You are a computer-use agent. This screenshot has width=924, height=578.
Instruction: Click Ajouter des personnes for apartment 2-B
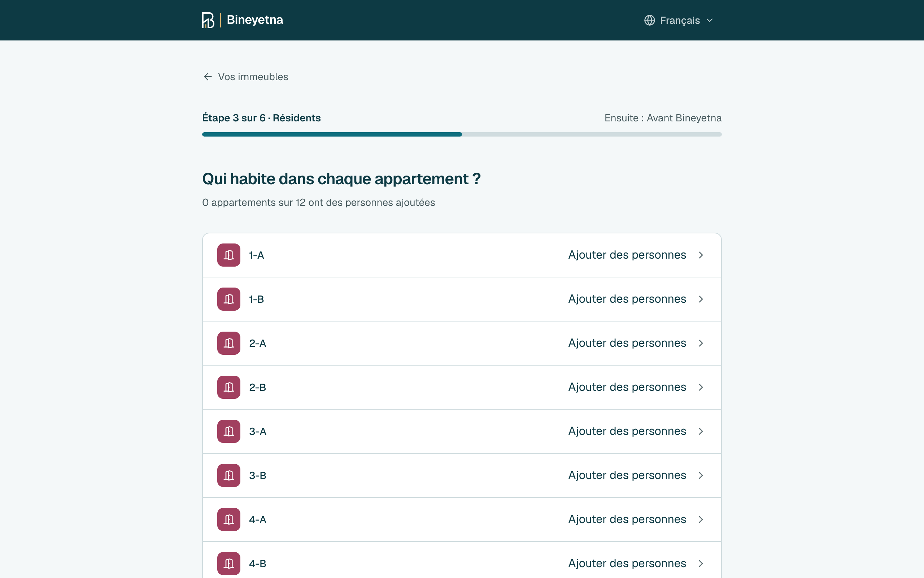click(x=627, y=387)
